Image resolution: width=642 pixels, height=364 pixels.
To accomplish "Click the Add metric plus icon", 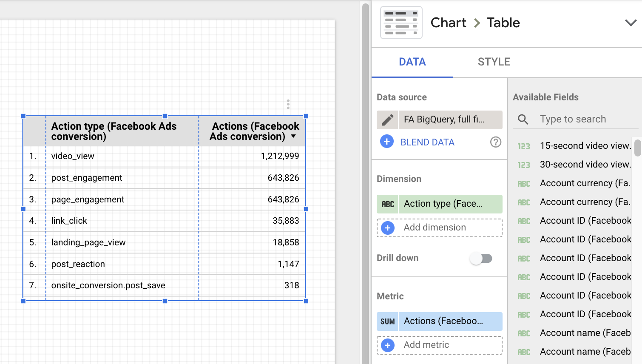I will [x=387, y=345].
